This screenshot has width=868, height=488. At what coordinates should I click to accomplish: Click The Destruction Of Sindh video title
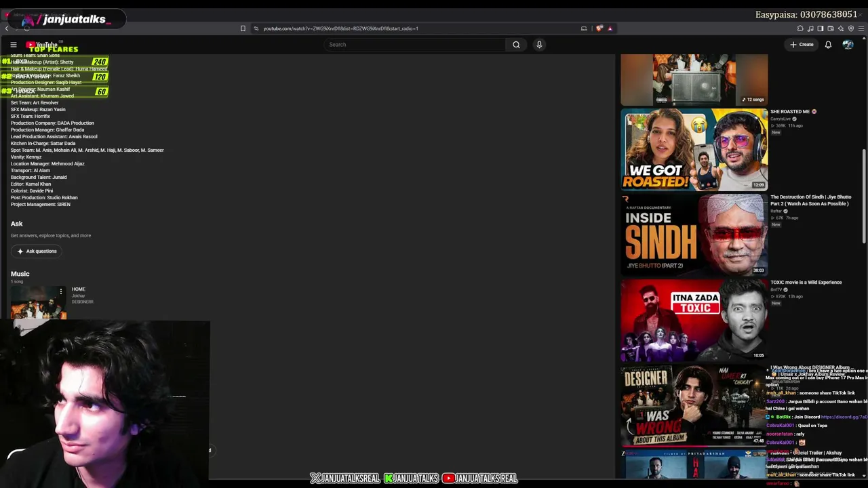click(810, 201)
